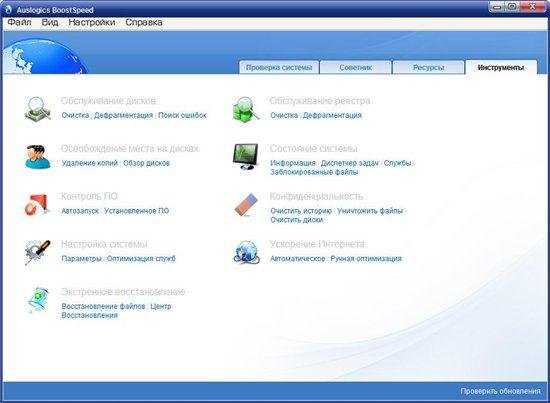Click the free disk space people icon
Image resolution: width=550 pixels, height=403 pixels.
[38, 157]
